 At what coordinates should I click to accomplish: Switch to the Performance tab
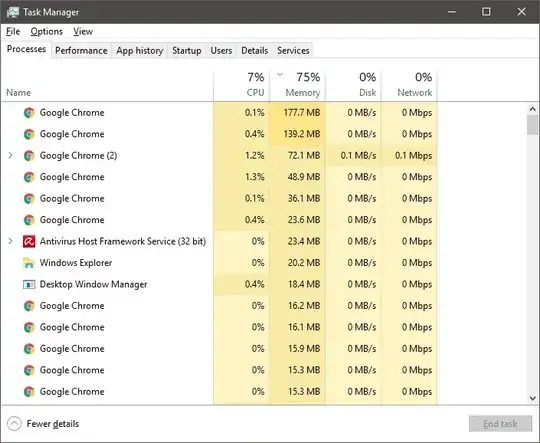pos(81,51)
